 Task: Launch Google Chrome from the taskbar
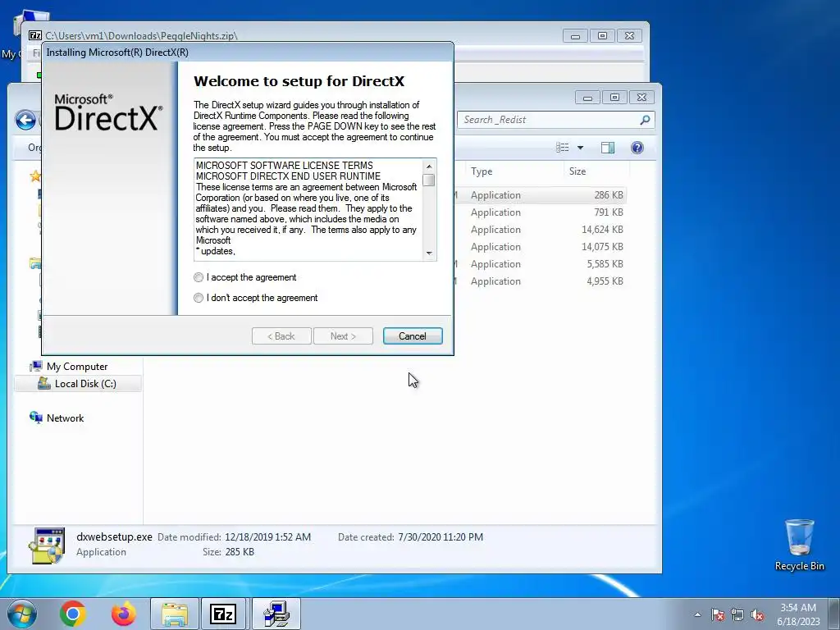[x=73, y=614]
